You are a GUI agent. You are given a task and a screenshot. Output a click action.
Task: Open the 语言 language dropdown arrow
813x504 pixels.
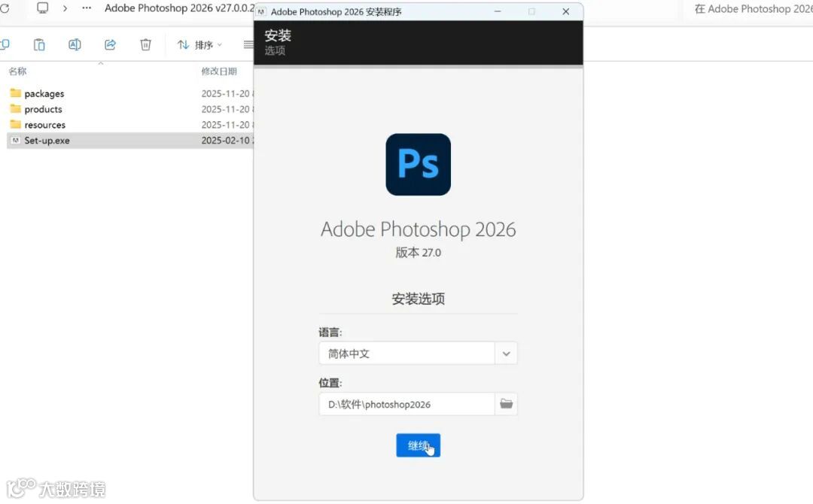[506, 354]
